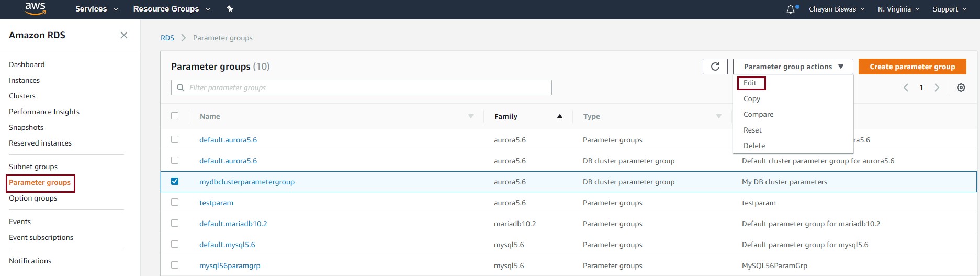Image resolution: width=980 pixels, height=276 pixels.
Task: Click the Name column header
Action: pyautogui.click(x=210, y=116)
